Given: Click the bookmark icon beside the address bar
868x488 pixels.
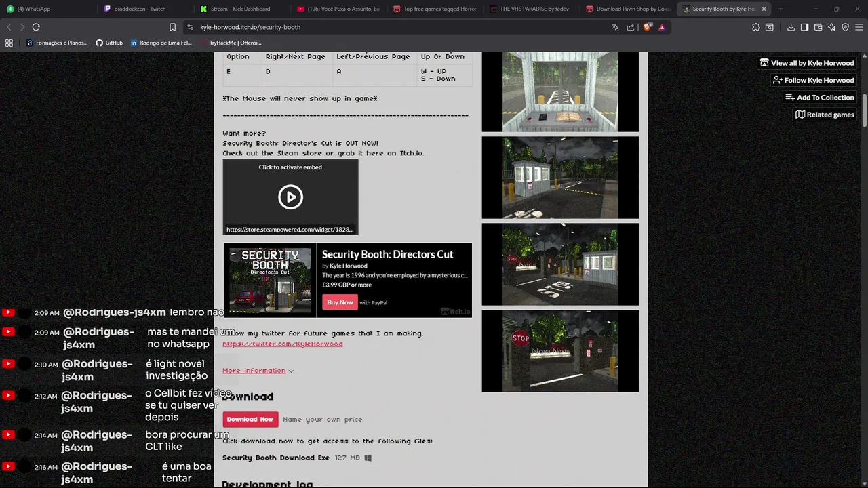Looking at the screenshot, I should click(172, 27).
